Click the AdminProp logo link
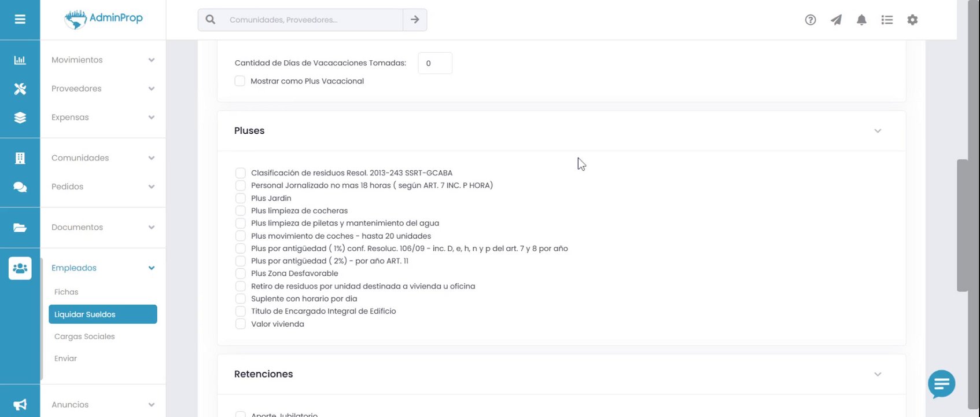This screenshot has height=417, width=980. [x=103, y=20]
